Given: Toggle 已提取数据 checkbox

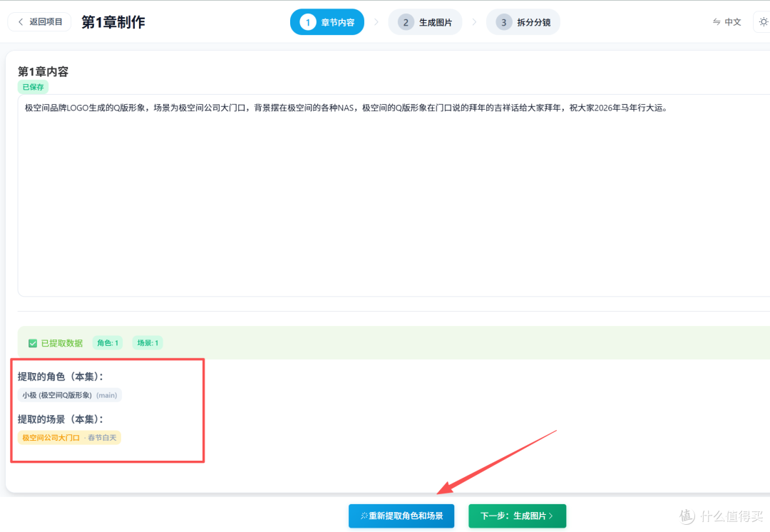Looking at the screenshot, I should coord(32,343).
